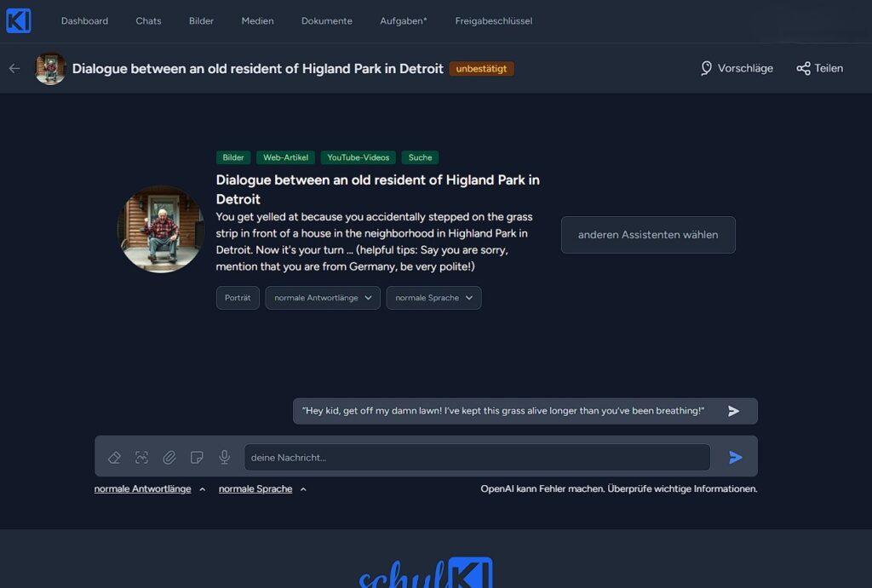Click the eraser icon to clear chat
The width and height of the screenshot is (872, 588).
coord(114,458)
